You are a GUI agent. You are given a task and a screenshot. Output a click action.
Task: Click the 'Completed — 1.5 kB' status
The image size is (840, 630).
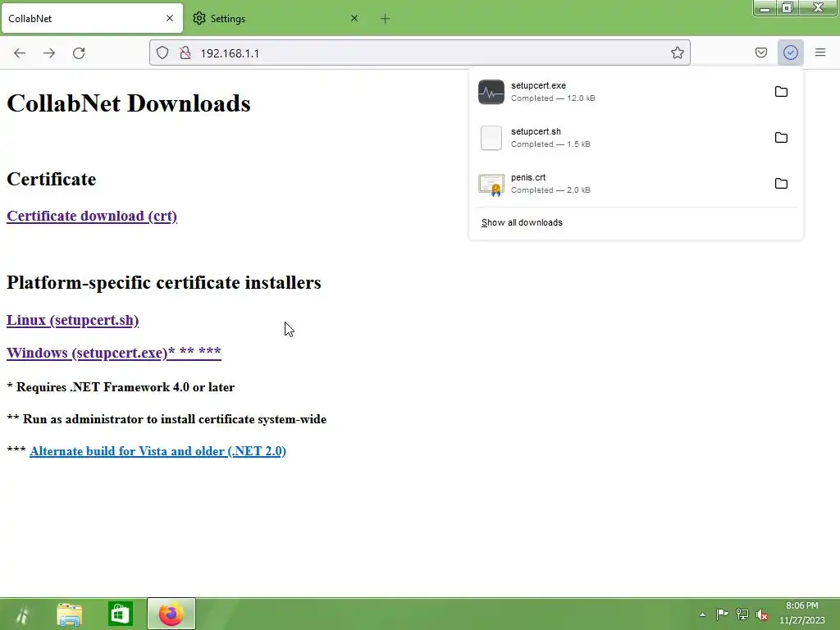[550, 144]
